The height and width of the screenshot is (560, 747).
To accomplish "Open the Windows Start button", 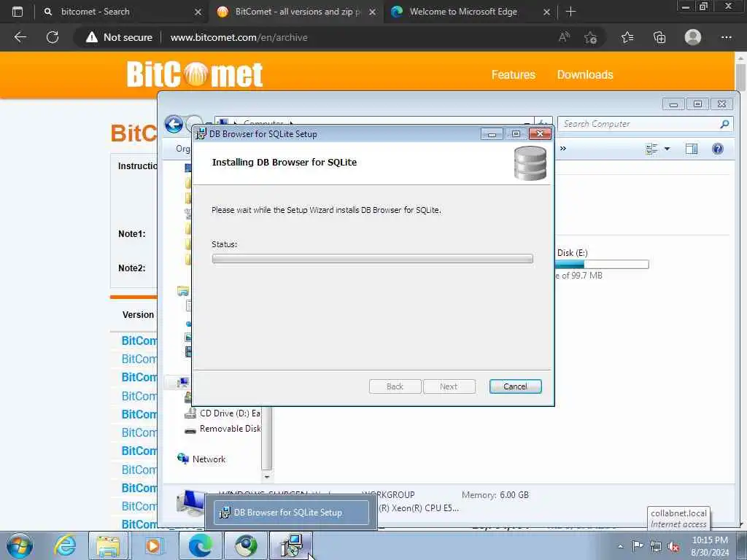I will pos(20,545).
